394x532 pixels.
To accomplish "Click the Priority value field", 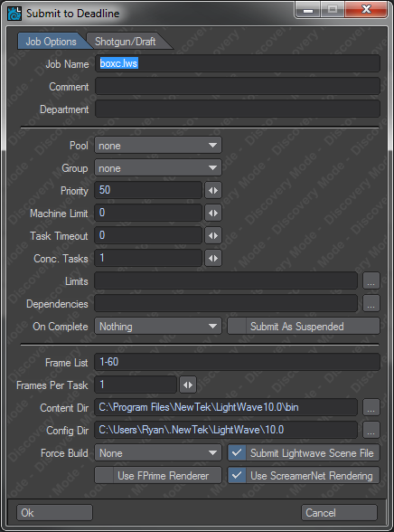I will click(148, 190).
